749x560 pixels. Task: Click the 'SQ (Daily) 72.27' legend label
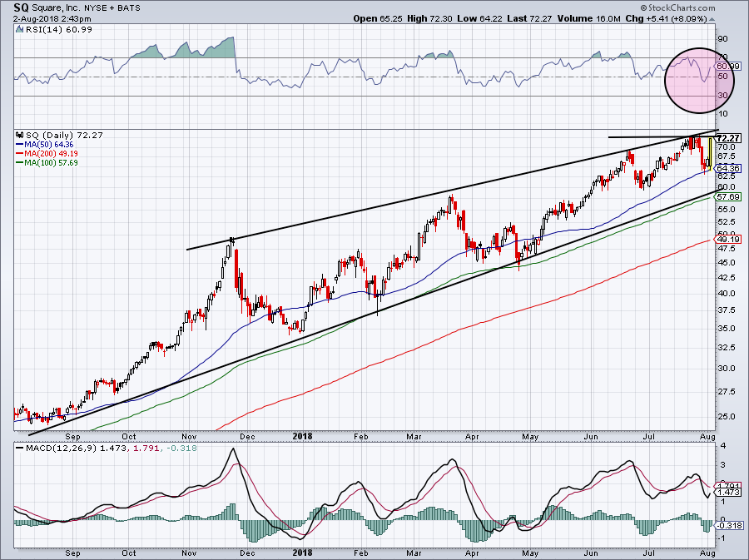tap(64, 135)
